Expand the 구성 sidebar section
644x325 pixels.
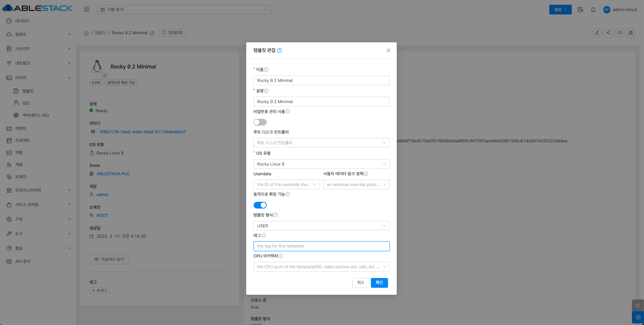[38, 219]
